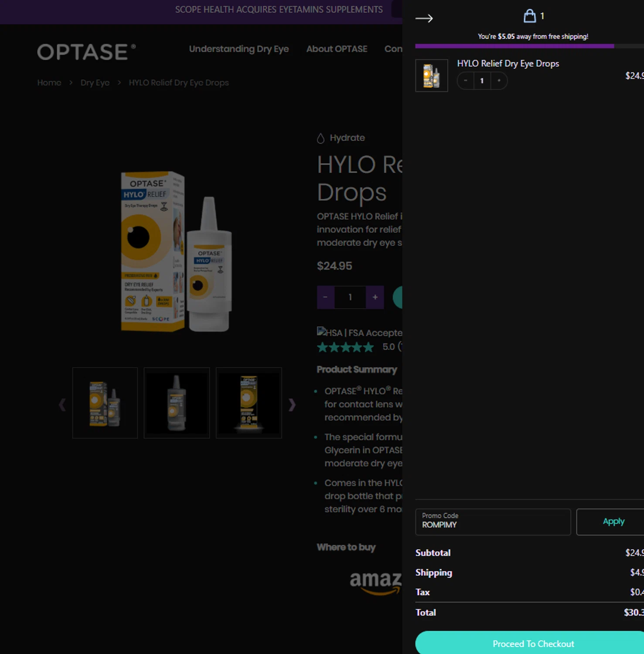Click the main HYLO Relief product image
This screenshot has height=654, width=644.
[176, 252]
